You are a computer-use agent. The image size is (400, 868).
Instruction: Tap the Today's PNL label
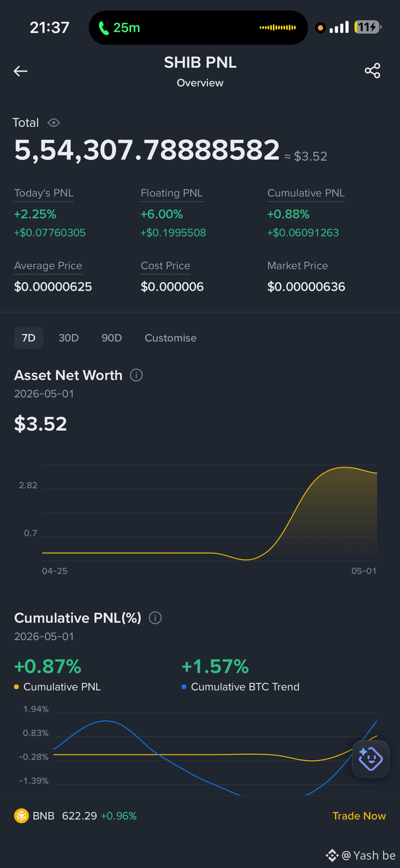(x=44, y=193)
